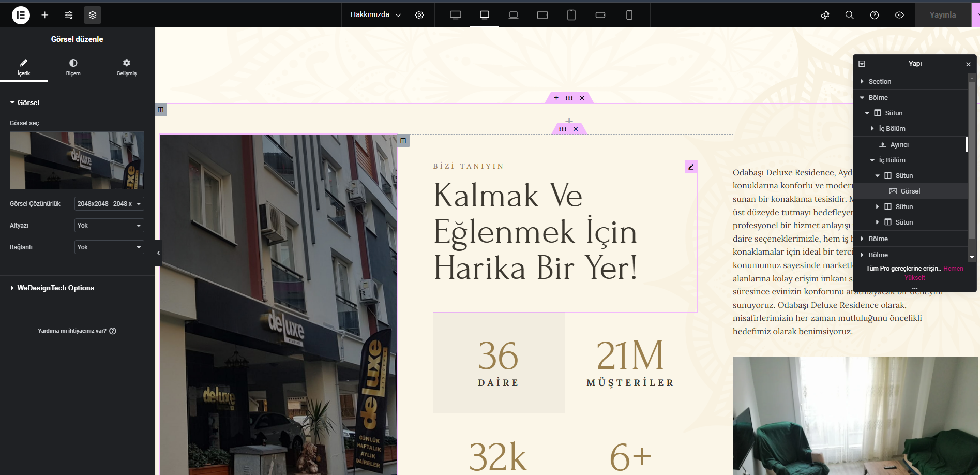
Task: Add widget plus in empty column
Action: pos(569,121)
